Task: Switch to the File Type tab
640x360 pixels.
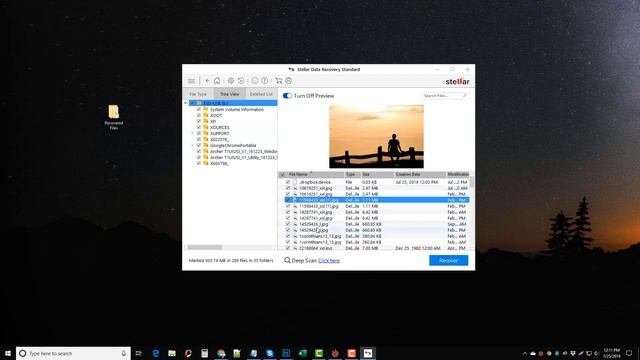Action: pos(198,94)
